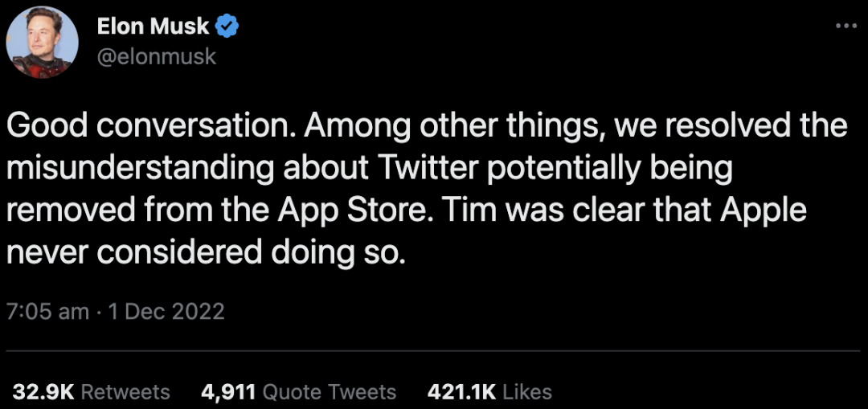This screenshot has height=409, width=868.
Task: Click "never considered doing so." tweet line
Action: (x=203, y=252)
